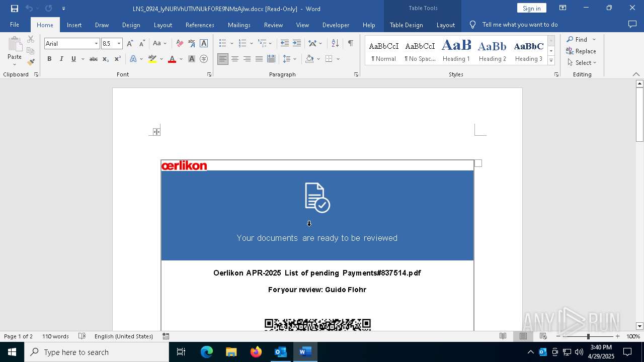Open Ribbon Display Options icon

[563, 8]
